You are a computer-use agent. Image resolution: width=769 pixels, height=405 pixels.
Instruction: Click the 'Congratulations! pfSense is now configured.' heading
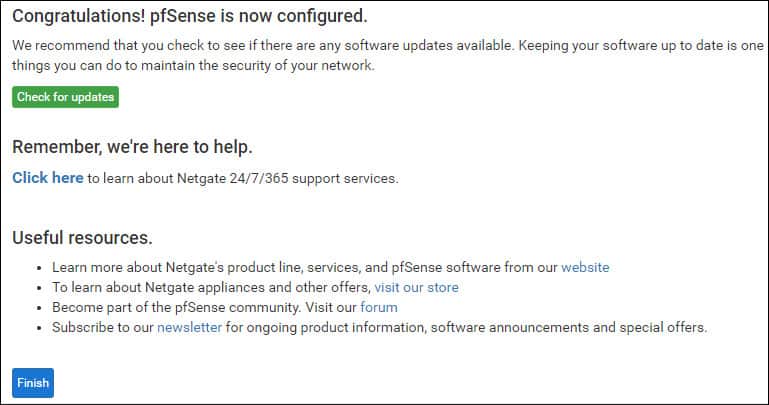pyautogui.click(x=190, y=16)
